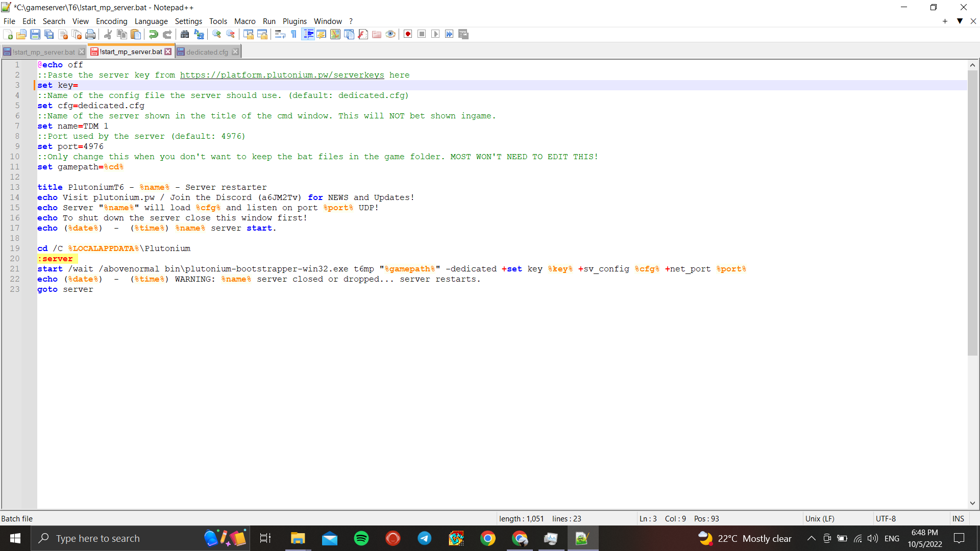
Task: Toggle the monitoring (eye) icon
Action: point(390,34)
